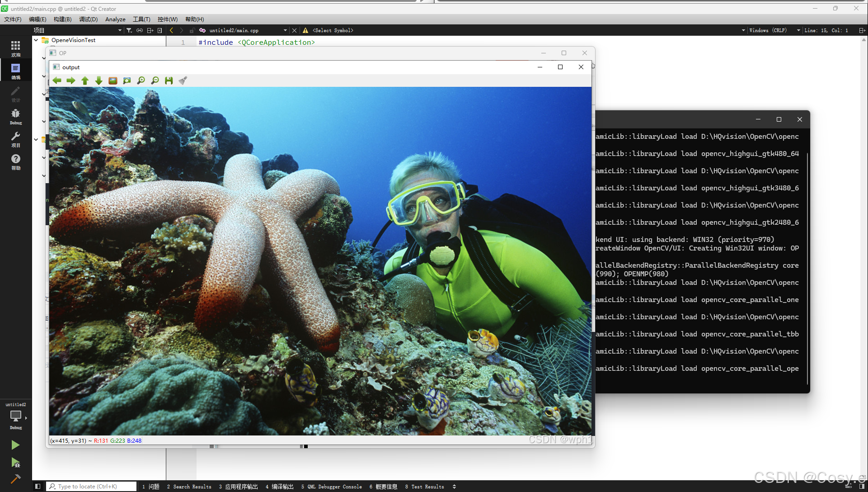Click the Select Symbol selector
The width and height of the screenshot is (868, 492).
[x=333, y=30]
